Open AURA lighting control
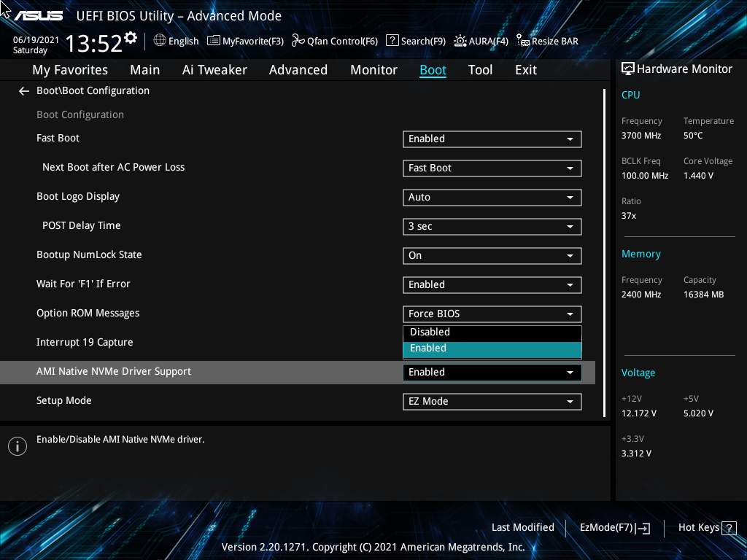This screenshot has width=747, height=560. point(481,41)
